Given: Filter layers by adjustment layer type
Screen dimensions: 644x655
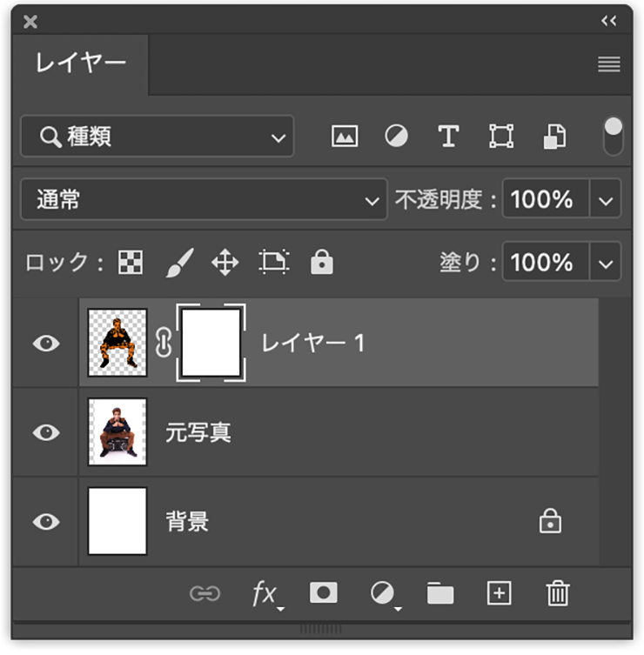Looking at the screenshot, I should pos(397,137).
